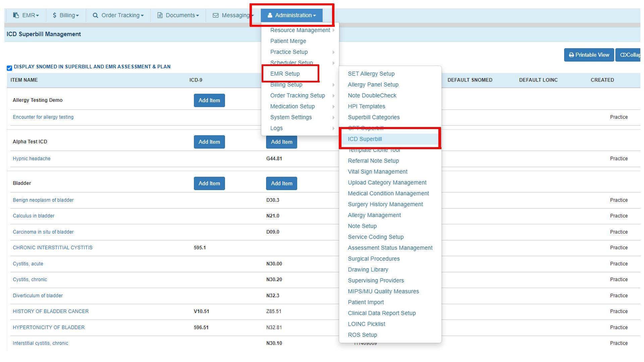Click the Item Name column header

24,80
